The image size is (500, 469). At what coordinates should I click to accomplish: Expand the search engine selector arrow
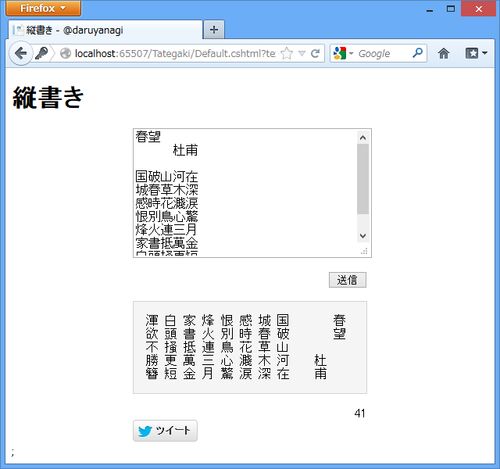coord(351,54)
